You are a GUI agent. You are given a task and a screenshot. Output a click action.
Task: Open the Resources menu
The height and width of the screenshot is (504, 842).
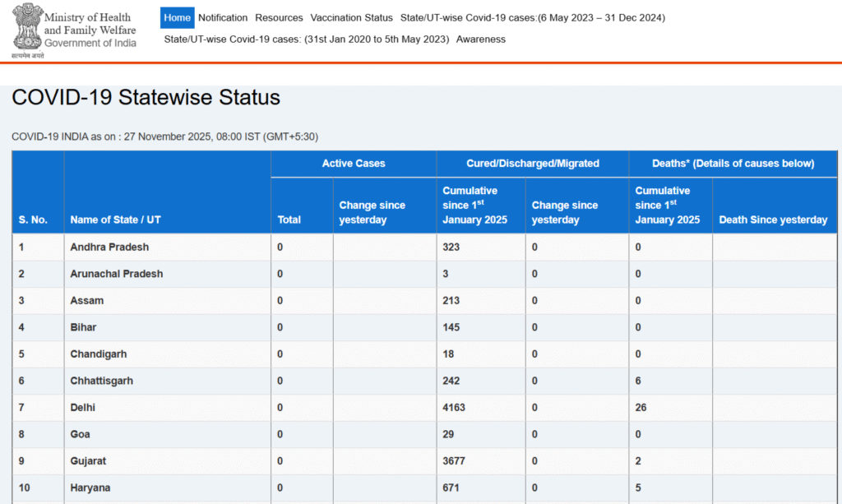tap(279, 17)
